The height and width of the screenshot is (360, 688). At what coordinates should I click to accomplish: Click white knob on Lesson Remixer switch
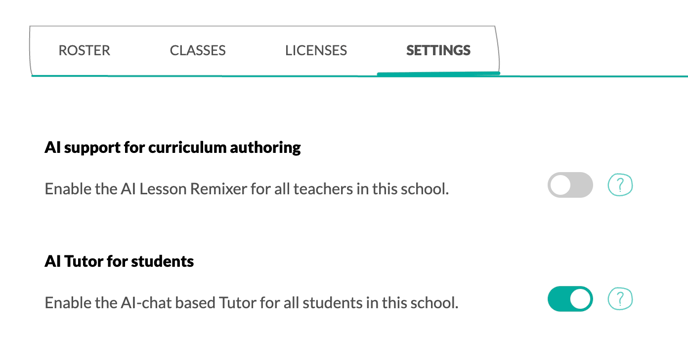pyautogui.click(x=560, y=185)
